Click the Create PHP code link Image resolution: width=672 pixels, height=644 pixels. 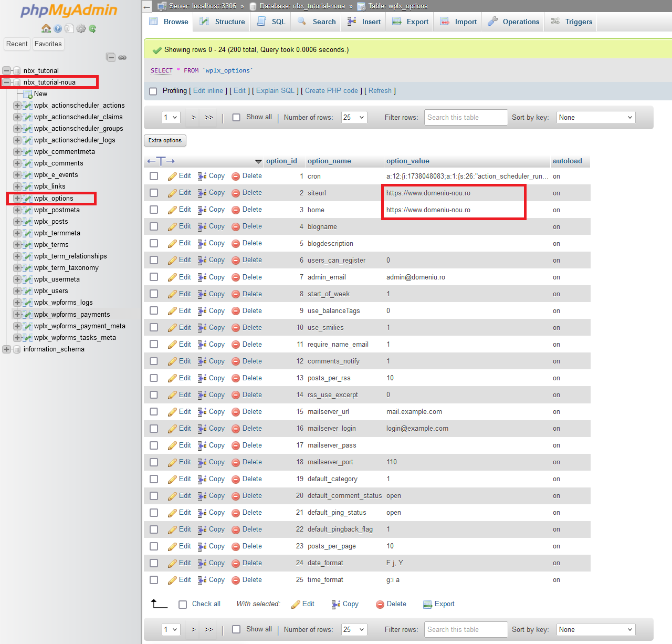(x=331, y=91)
